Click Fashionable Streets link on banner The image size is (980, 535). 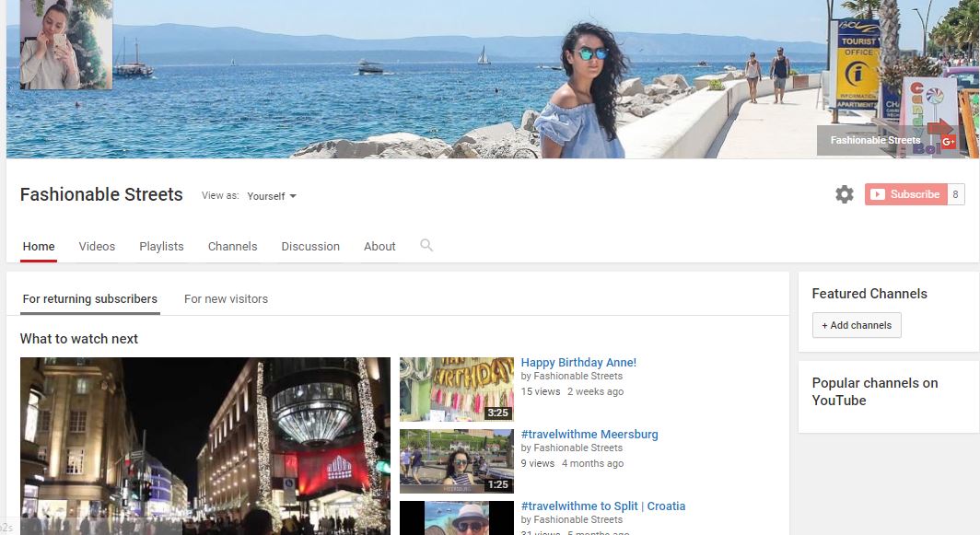coord(875,141)
